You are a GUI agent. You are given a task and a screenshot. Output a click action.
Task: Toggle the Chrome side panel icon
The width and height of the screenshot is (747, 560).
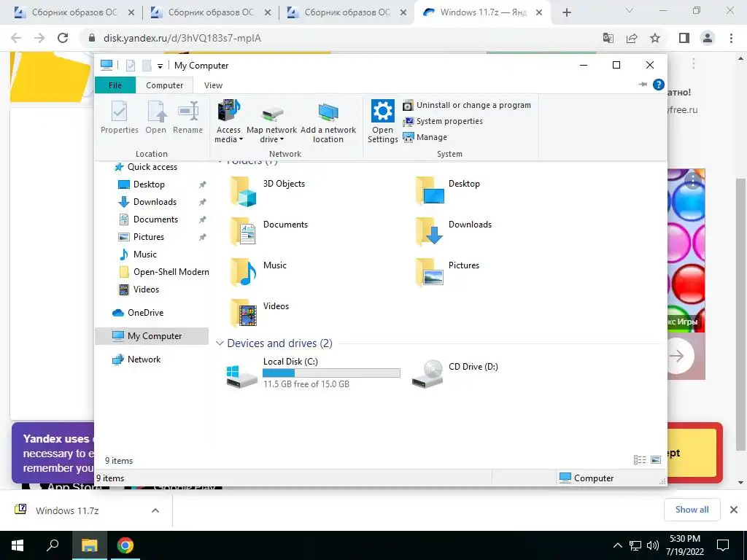[x=684, y=38]
